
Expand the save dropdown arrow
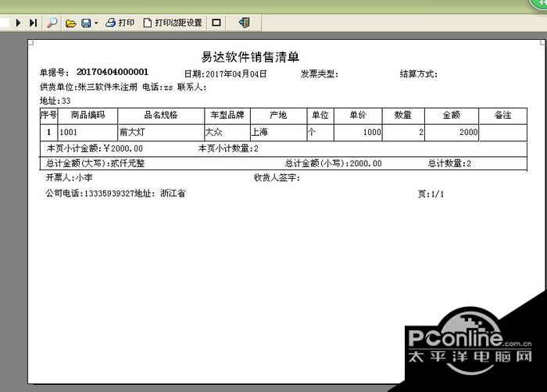pos(96,23)
